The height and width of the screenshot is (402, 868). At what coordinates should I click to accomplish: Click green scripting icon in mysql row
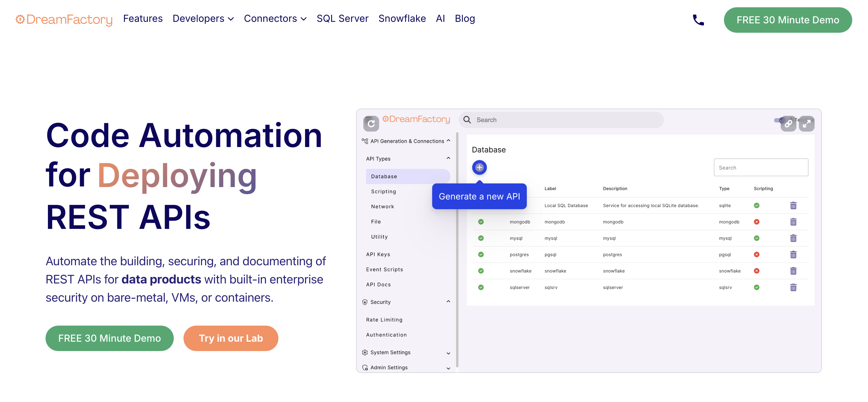pyautogui.click(x=756, y=238)
